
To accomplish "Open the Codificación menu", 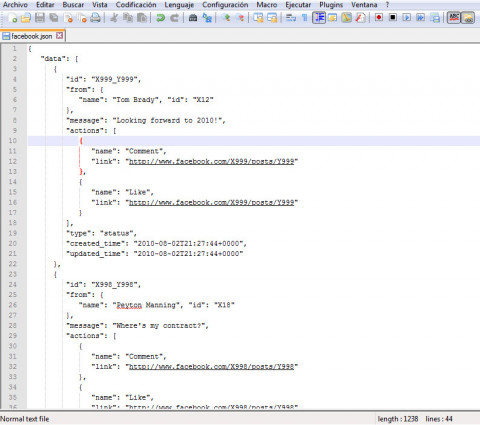I will tap(136, 5).
